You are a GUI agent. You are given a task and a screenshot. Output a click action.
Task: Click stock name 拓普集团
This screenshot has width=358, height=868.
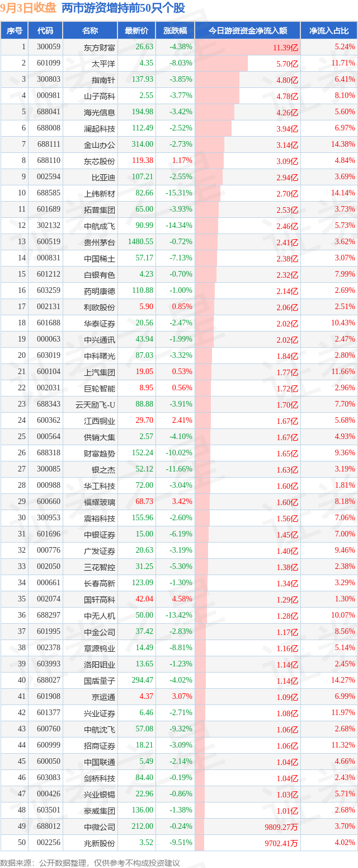pos(100,209)
